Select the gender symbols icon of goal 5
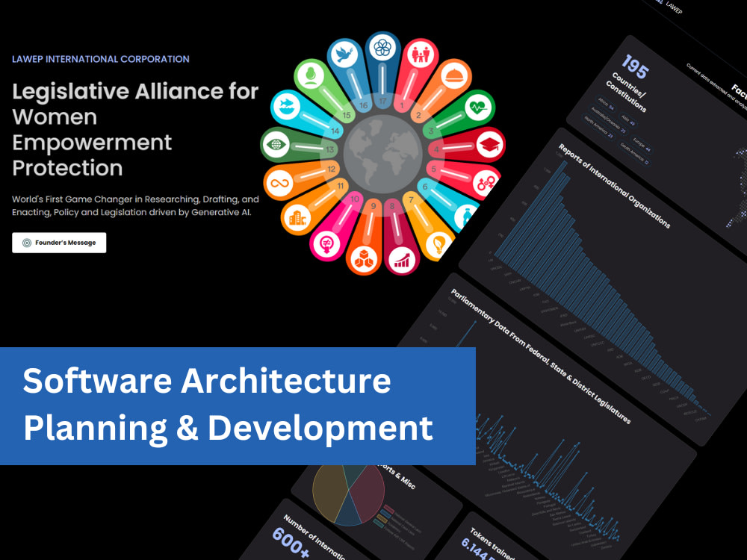This screenshot has height=560, width=747. [x=485, y=183]
